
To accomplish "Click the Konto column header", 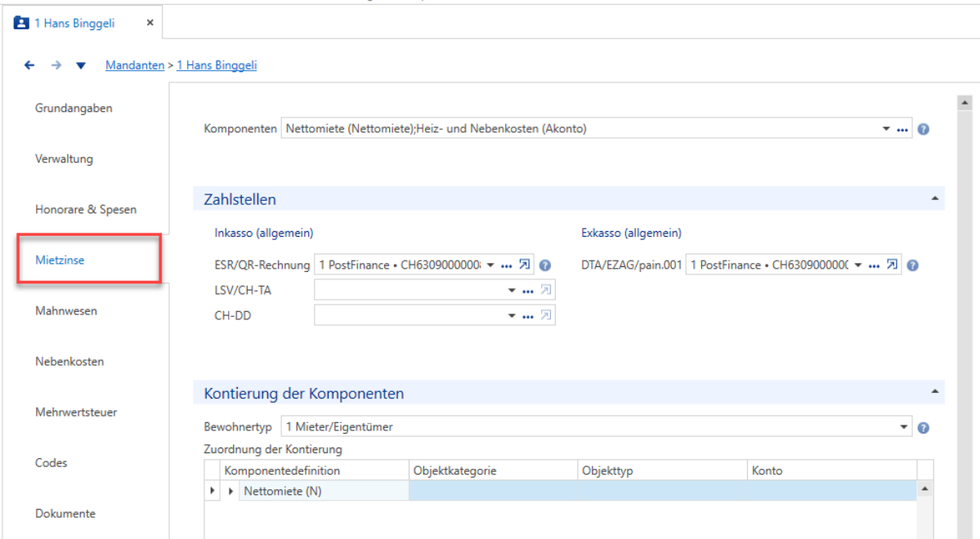I will click(x=831, y=470).
